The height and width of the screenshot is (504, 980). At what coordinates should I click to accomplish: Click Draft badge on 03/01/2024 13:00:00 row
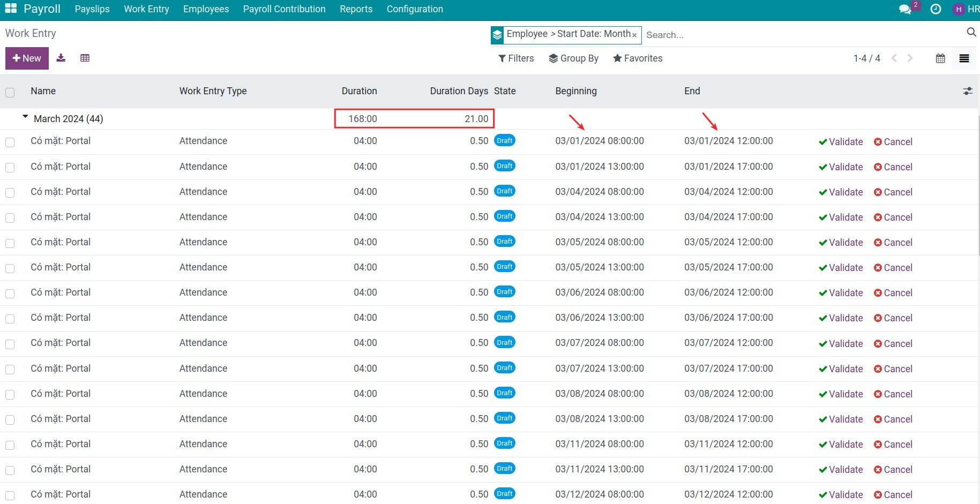point(505,166)
